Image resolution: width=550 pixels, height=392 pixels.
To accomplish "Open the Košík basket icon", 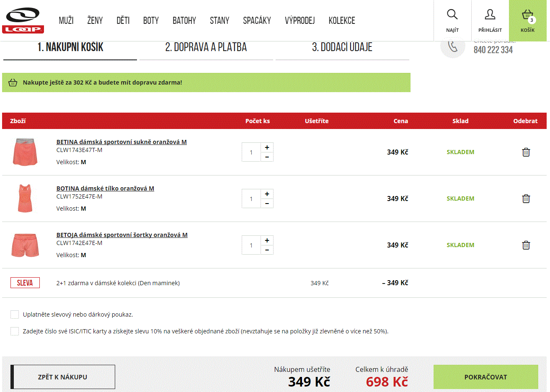I will [527, 16].
